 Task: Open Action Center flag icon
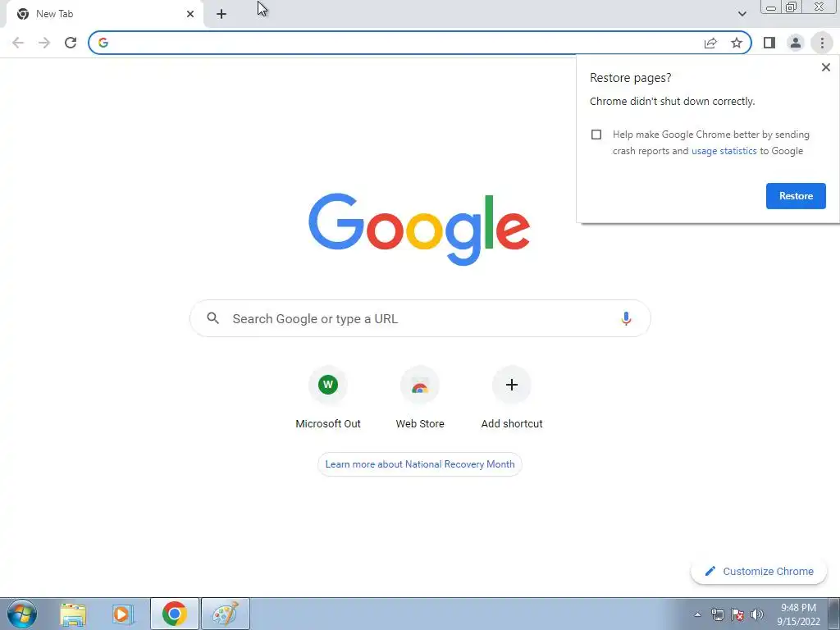coord(737,615)
